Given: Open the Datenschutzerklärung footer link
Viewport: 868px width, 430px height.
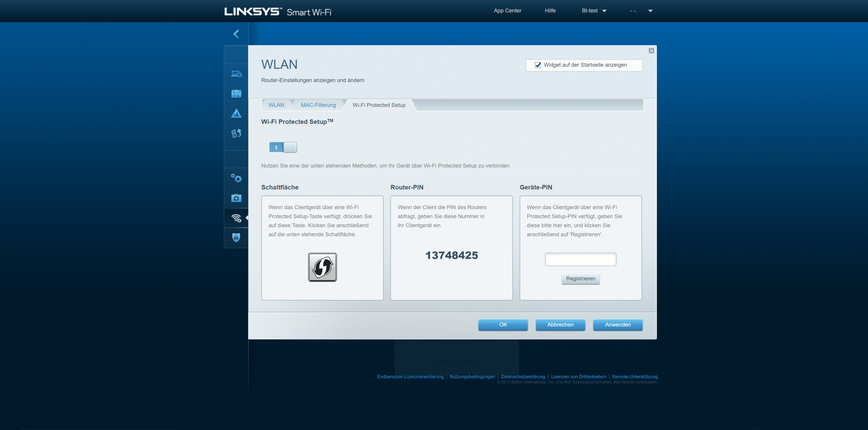Looking at the screenshot, I should coord(523,377).
